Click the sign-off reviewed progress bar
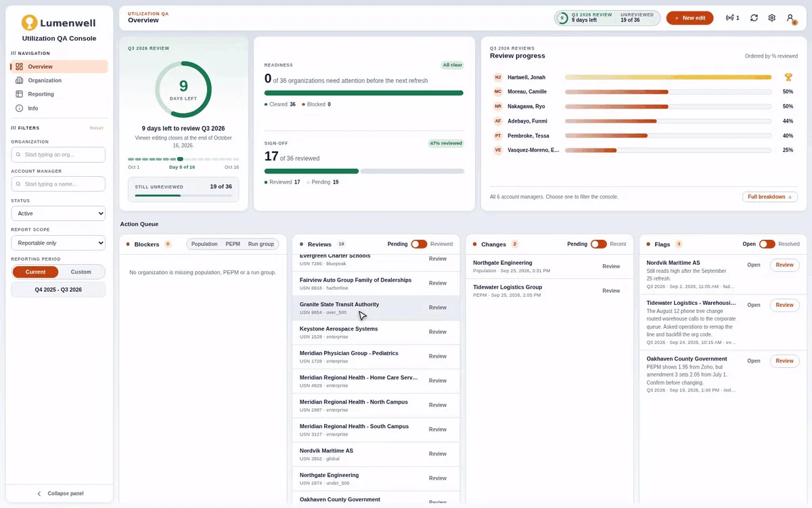This screenshot has width=812, height=508. coord(311,171)
